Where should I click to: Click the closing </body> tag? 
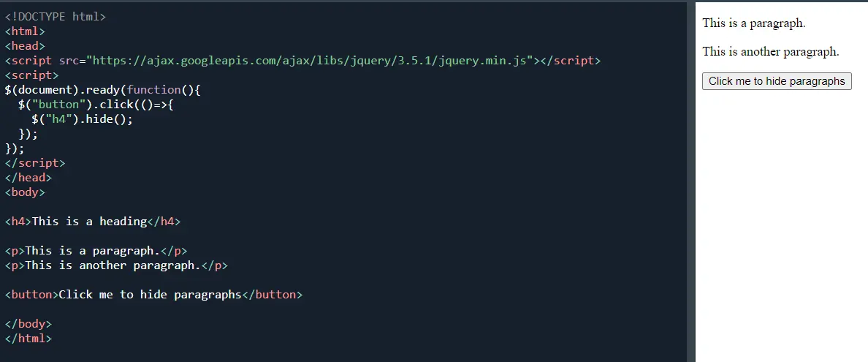28,324
